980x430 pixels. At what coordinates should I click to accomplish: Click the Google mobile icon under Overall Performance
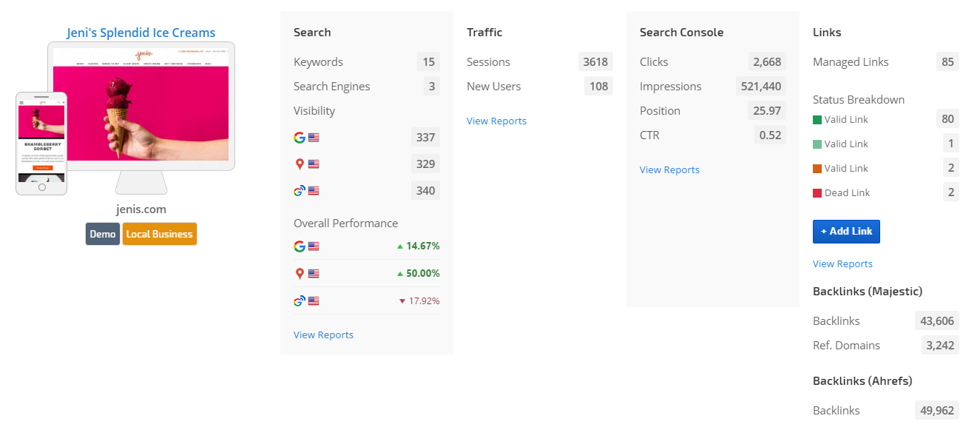[299, 301]
